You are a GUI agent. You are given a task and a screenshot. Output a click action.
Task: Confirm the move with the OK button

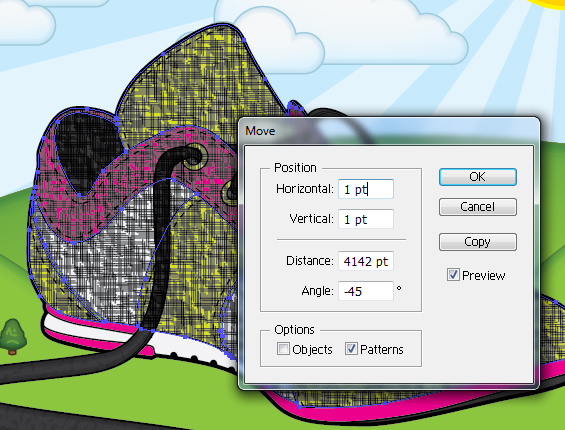477,177
